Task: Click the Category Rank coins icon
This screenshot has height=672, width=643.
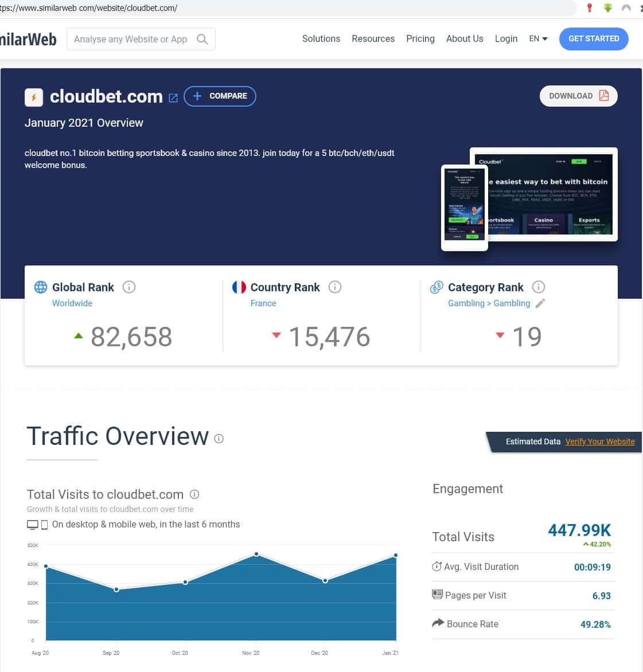Action: (437, 287)
